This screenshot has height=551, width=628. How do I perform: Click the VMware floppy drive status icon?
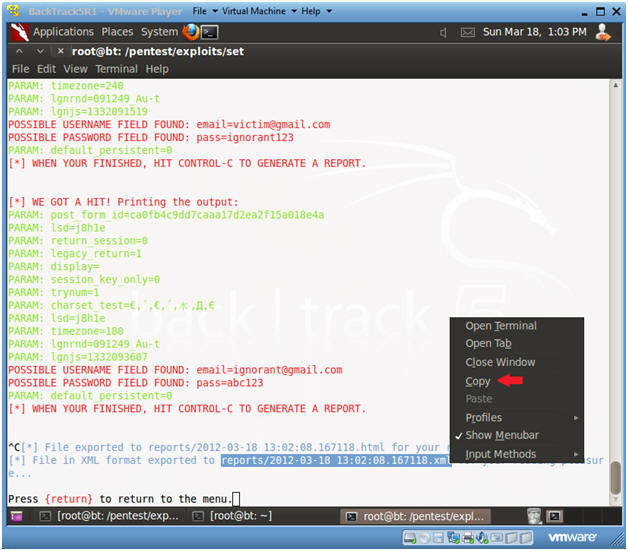439,538
